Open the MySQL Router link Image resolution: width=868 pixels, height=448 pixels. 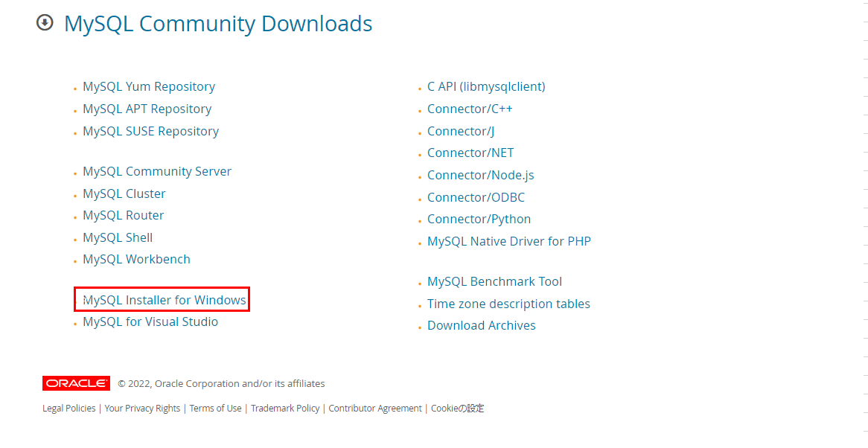pyautogui.click(x=124, y=215)
